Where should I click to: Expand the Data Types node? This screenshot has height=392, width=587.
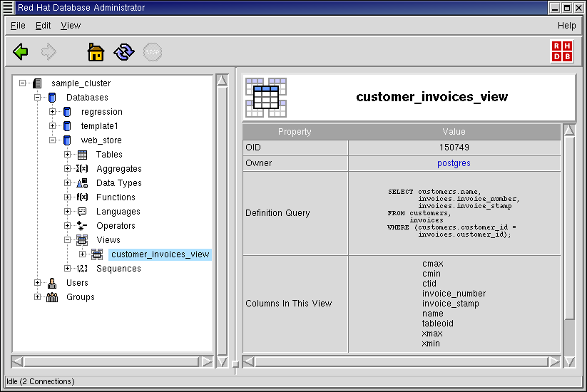tap(67, 183)
